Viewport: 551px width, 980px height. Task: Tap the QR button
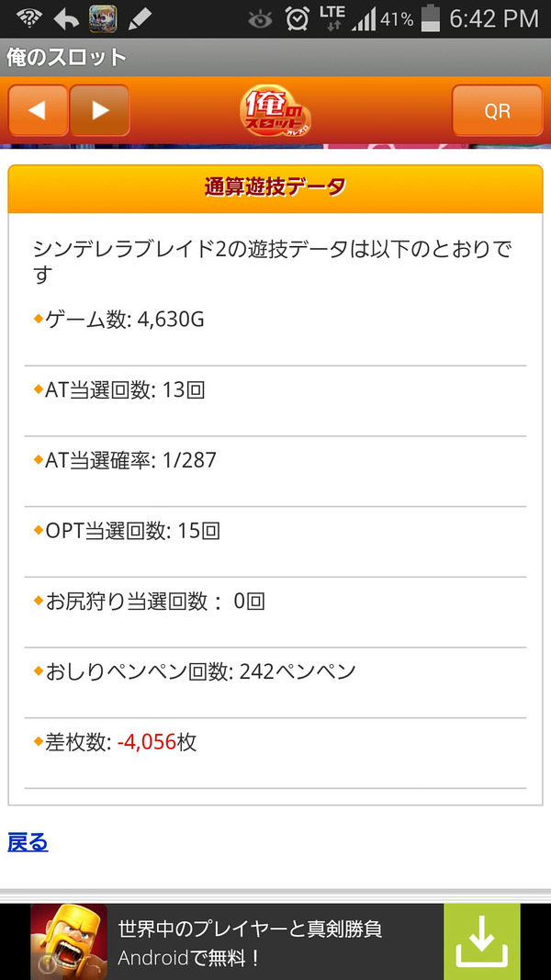point(497,110)
